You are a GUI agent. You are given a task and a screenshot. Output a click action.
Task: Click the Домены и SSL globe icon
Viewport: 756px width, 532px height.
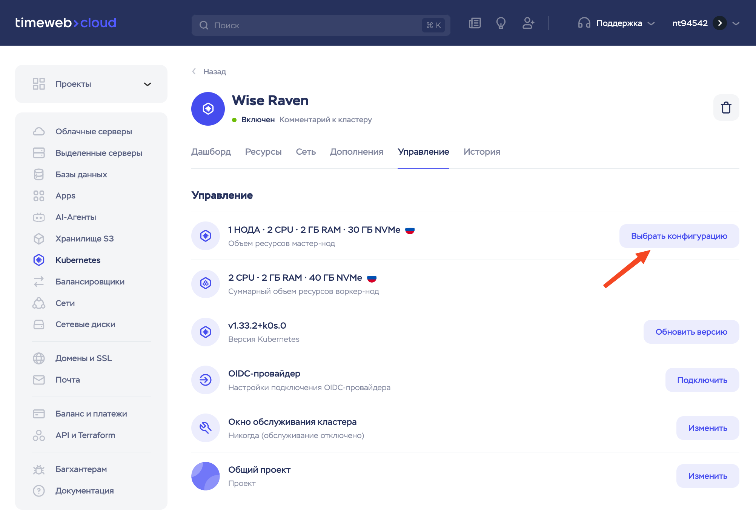(39, 358)
